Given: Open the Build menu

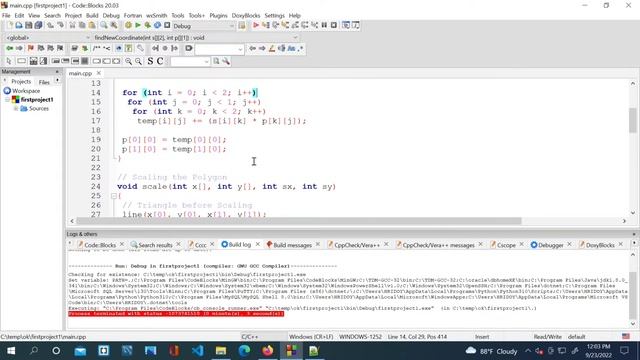Looking at the screenshot, I should 92,16.
